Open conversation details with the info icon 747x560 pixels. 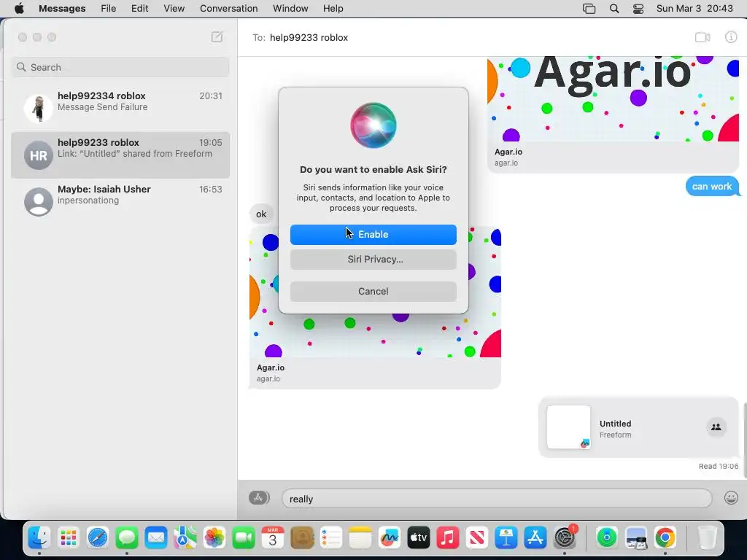tap(731, 37)
